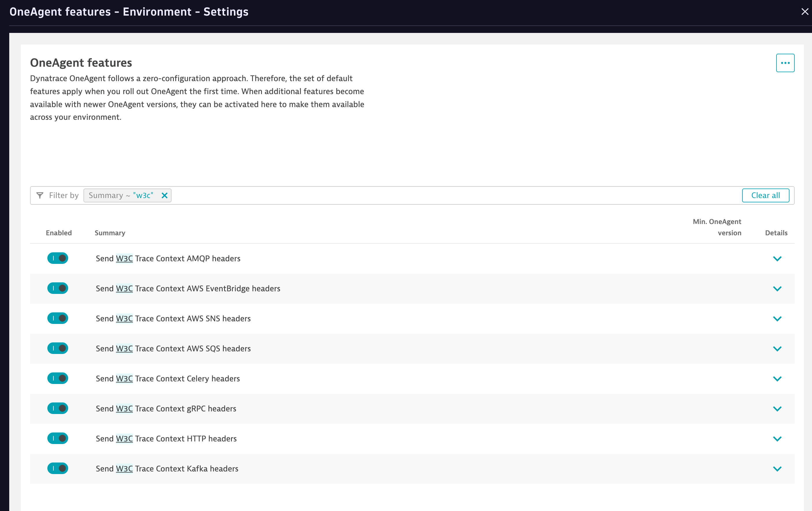
Task: Click Clear all filters button
Action: pos(765,195)
